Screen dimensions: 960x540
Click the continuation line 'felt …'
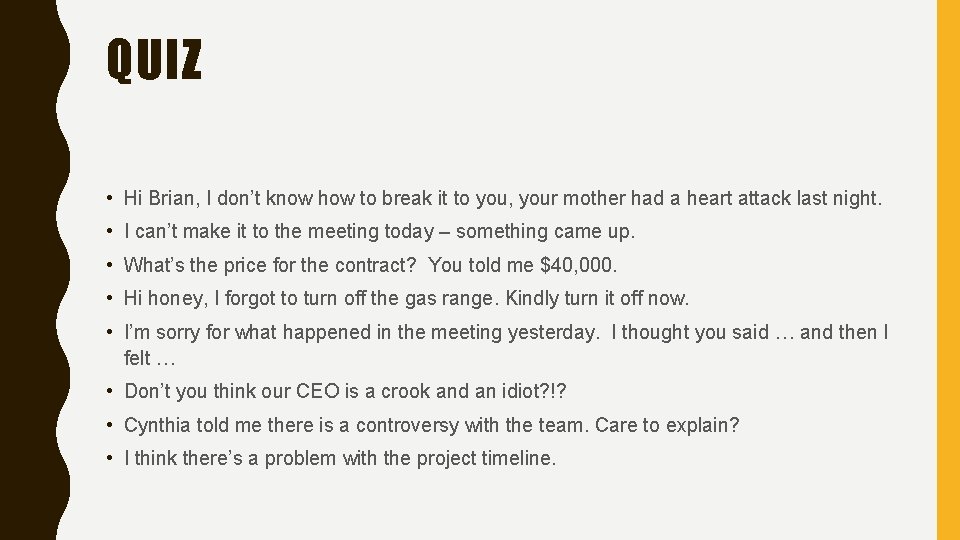coord(149,358)
